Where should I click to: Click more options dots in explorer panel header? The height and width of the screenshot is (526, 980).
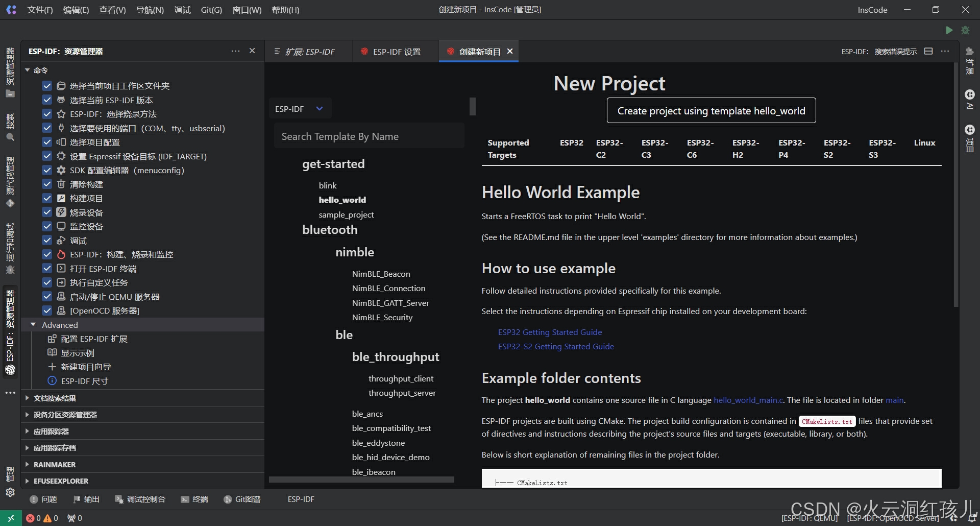[x=235, y=51]
